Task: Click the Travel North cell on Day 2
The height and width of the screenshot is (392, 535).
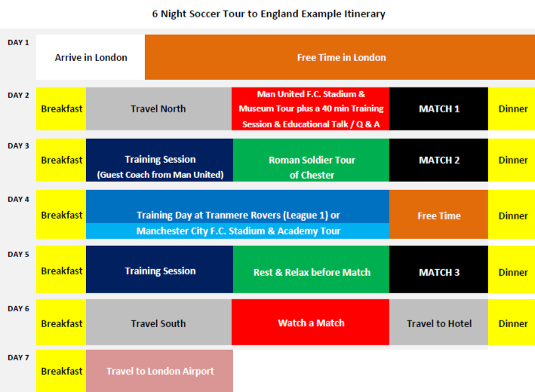Action: (x=158, y=109)
